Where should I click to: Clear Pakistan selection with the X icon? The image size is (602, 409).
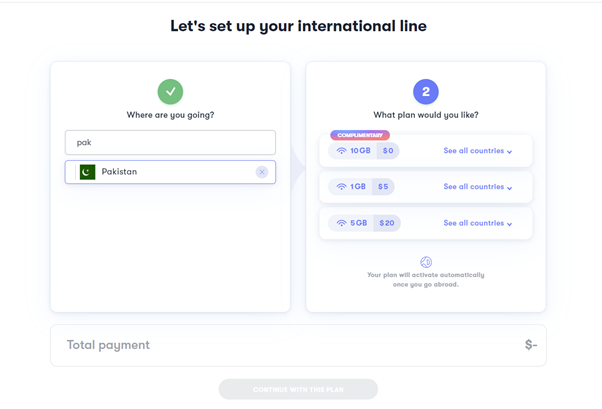pos(262,172)
